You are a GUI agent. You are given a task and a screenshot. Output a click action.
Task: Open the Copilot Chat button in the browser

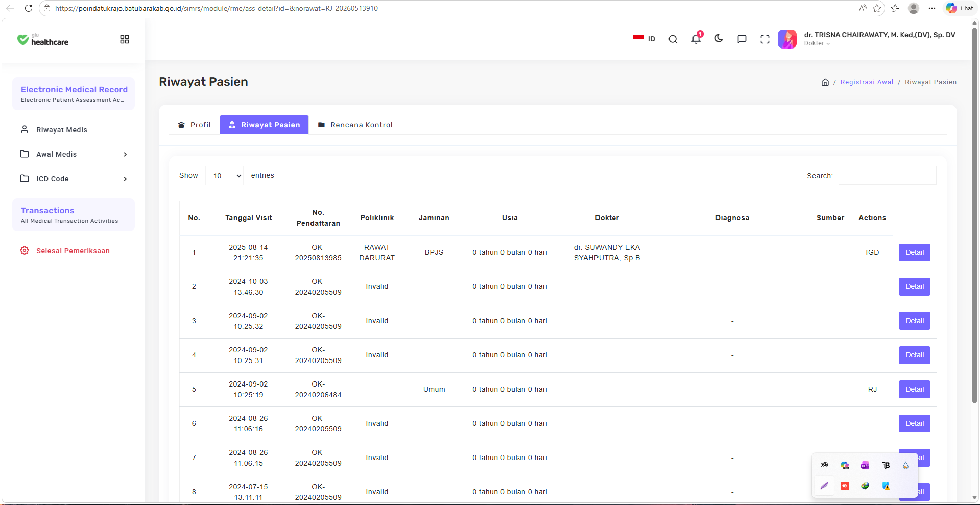pos(960,8)
